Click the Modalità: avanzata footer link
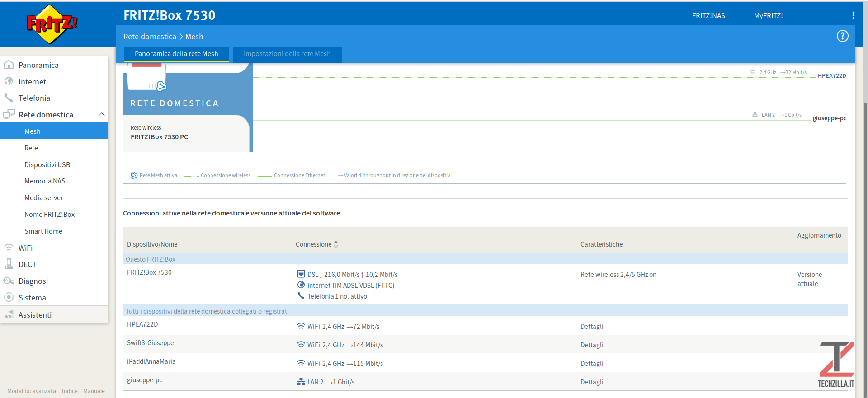This screenshot has width=868, height=398. pyautogui.click(x=32, y=391)
